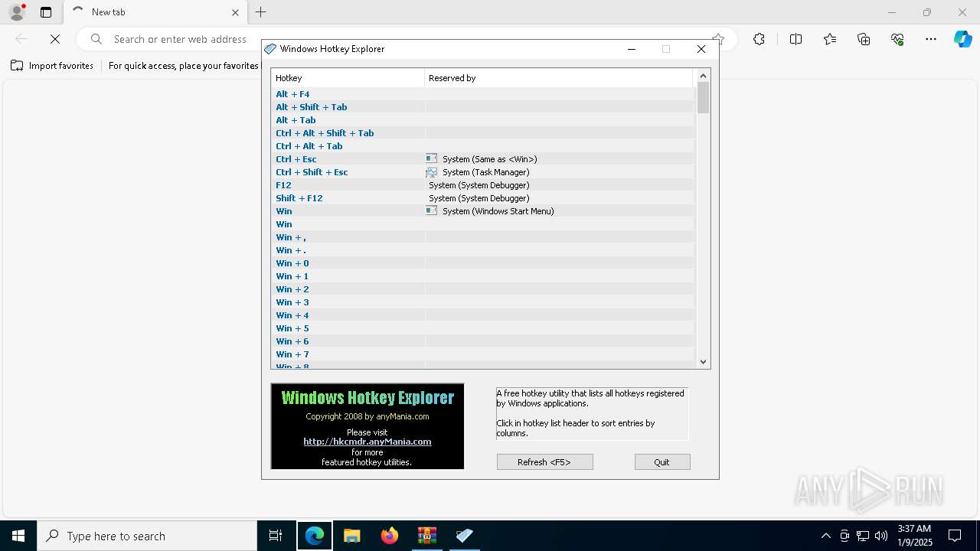Select the Win + , row
Screen dimensions: 980x551
(x=483, y=237)
